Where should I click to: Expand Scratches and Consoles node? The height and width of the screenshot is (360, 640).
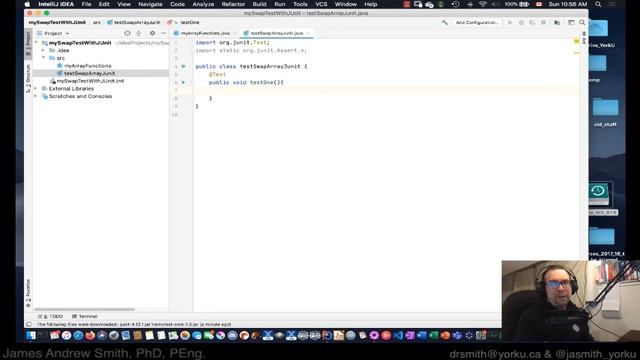(x=37, y=96)
